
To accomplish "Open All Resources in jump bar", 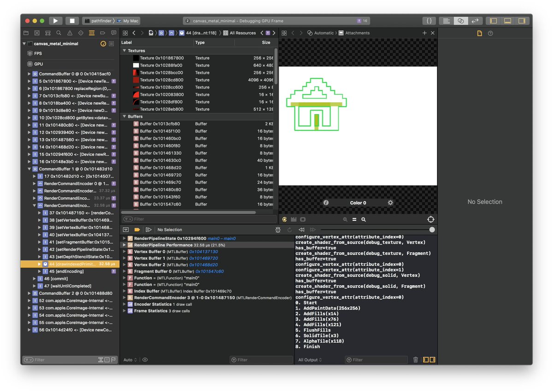I will [x=240, y=33].
